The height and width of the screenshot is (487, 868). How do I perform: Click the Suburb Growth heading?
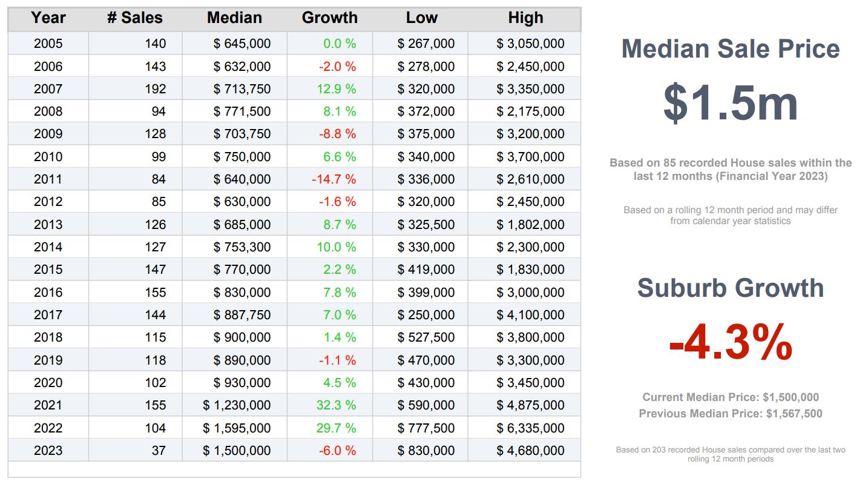click(731, 288)
